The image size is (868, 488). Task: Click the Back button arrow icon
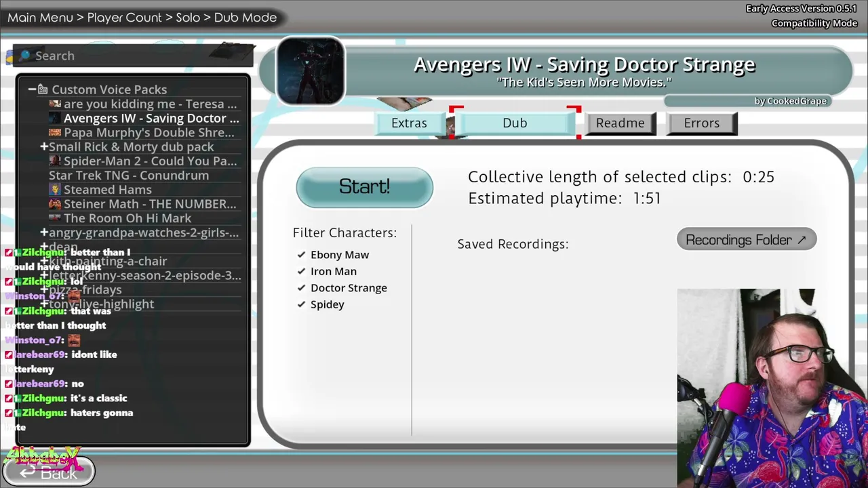tap(26, 473)
